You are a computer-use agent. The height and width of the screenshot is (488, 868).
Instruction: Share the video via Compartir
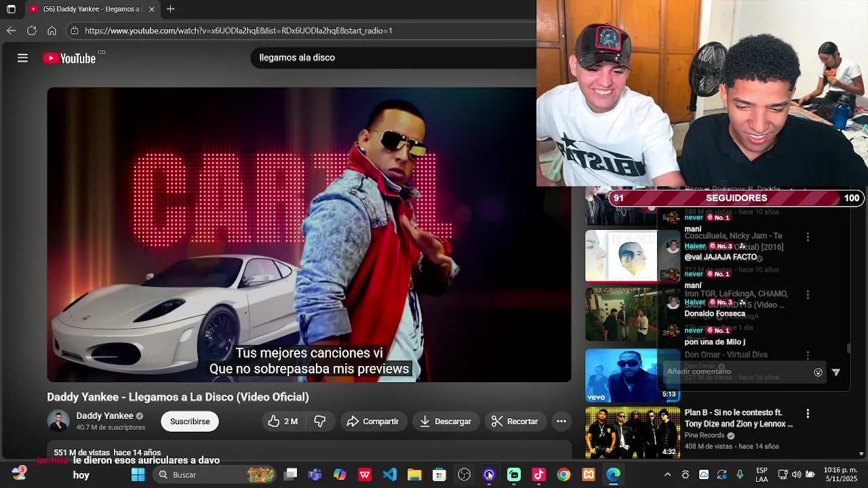(x=373, y=422)
